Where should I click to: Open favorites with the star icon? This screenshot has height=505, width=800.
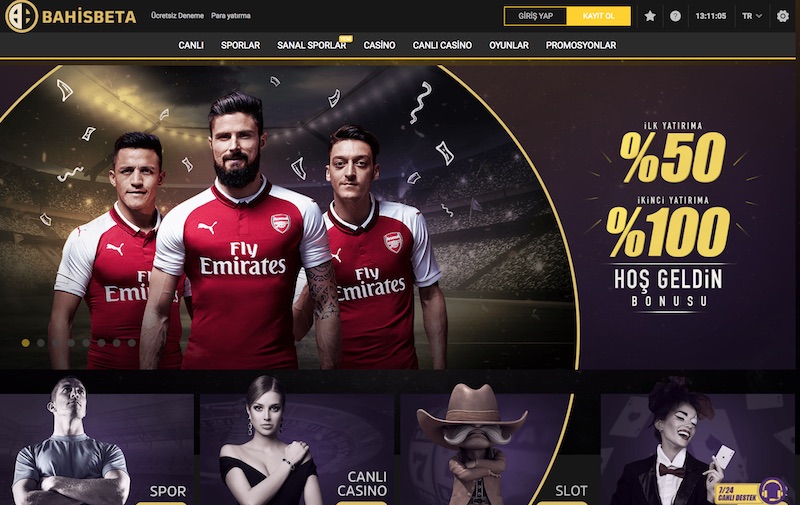tap(650, 16)
